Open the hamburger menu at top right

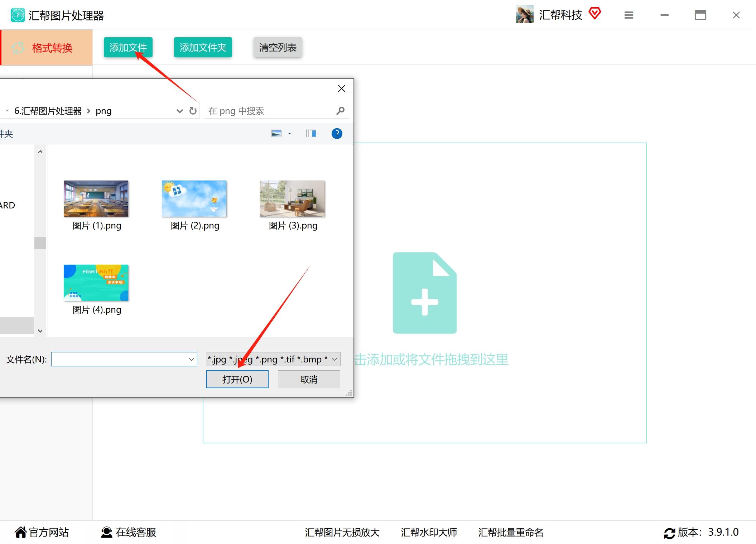(629, 15)
